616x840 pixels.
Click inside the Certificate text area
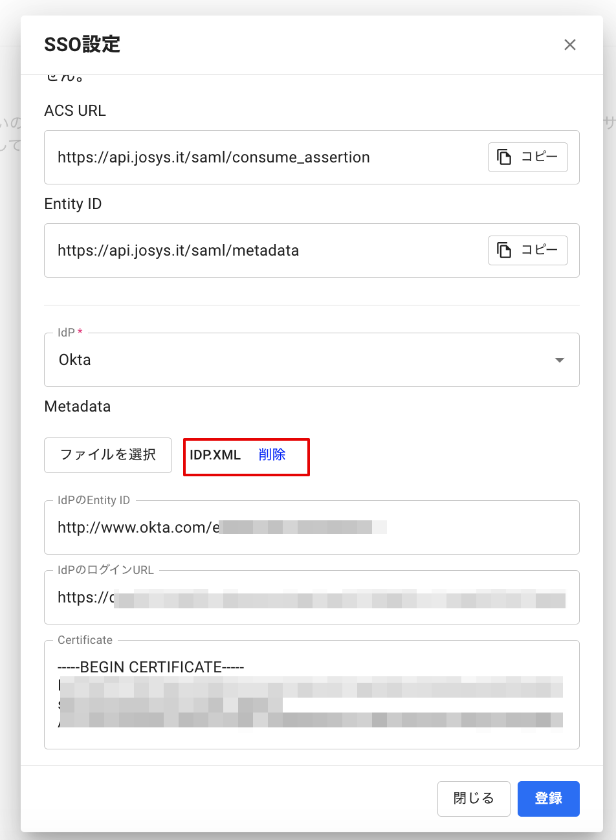click(311, 699)
